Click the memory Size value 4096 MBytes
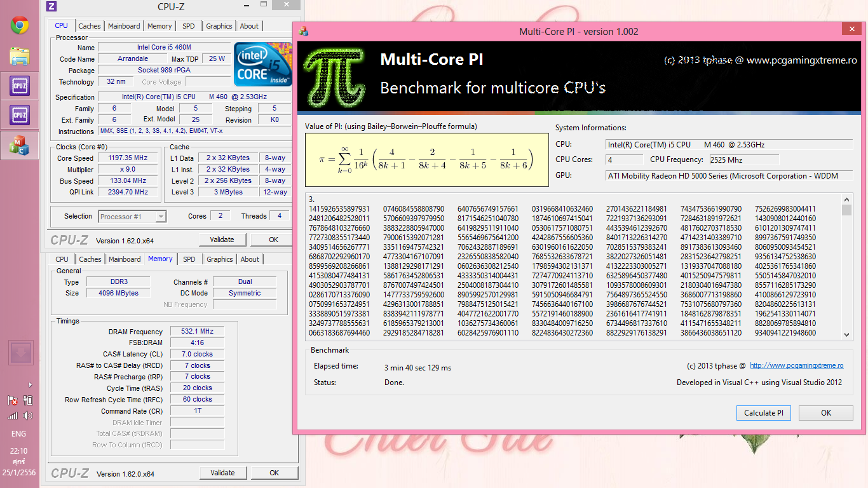This screenshot has height=488, width=868. (x=118, y=293)
